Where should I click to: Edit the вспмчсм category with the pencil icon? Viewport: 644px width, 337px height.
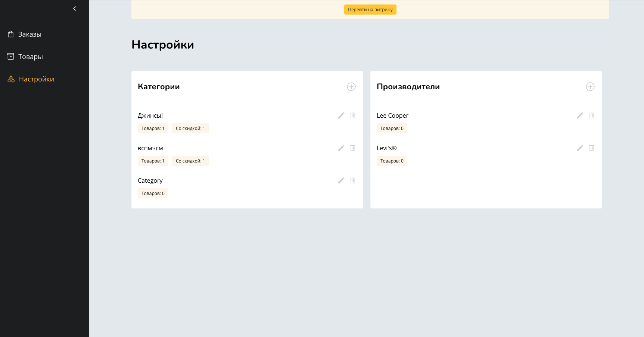341,148
